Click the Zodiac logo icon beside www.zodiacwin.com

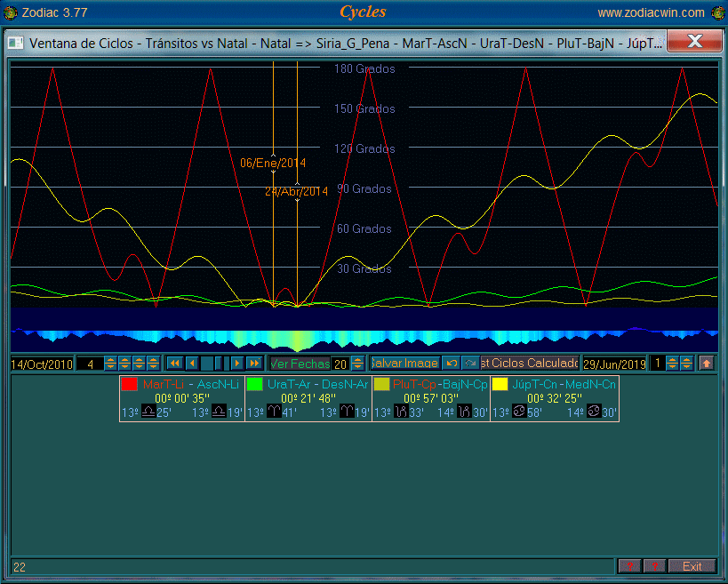[x=718, y=12]
